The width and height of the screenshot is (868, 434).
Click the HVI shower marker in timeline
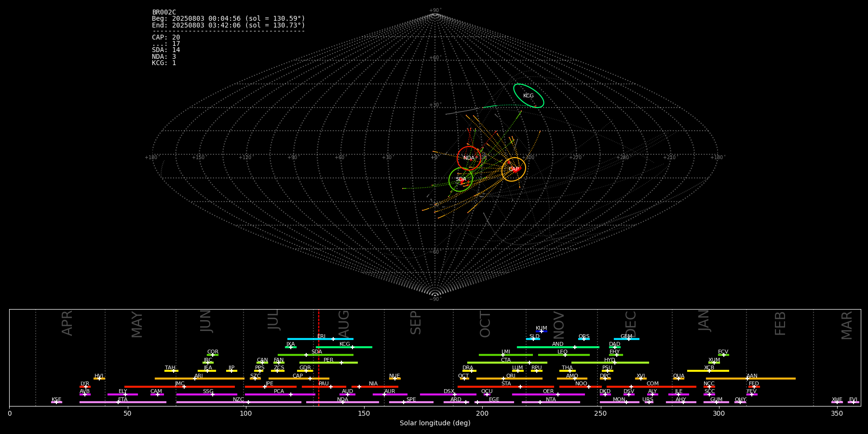[x=99, y=379]
